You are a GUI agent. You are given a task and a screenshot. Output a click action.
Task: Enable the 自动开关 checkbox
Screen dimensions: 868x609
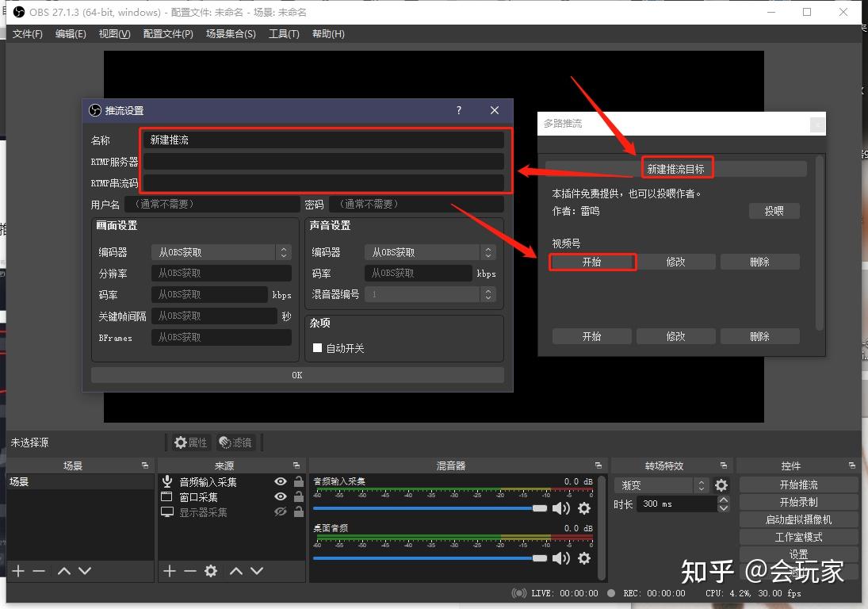(317, 347)
